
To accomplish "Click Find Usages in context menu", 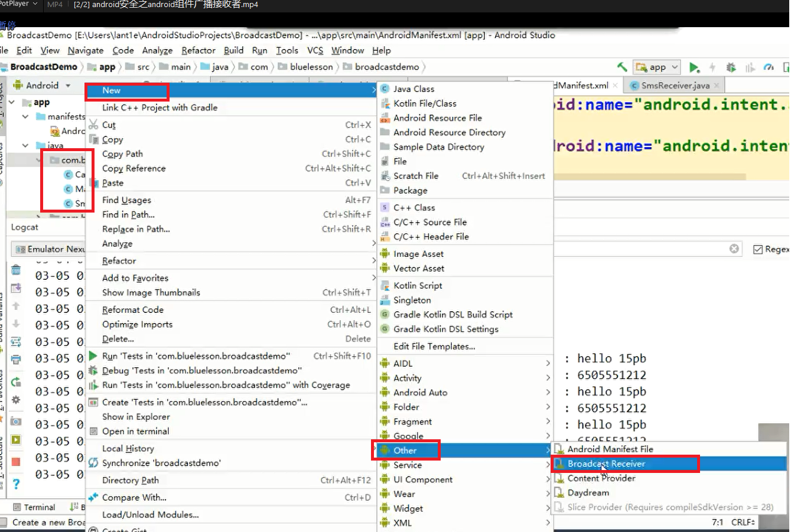I will (231, 200).
